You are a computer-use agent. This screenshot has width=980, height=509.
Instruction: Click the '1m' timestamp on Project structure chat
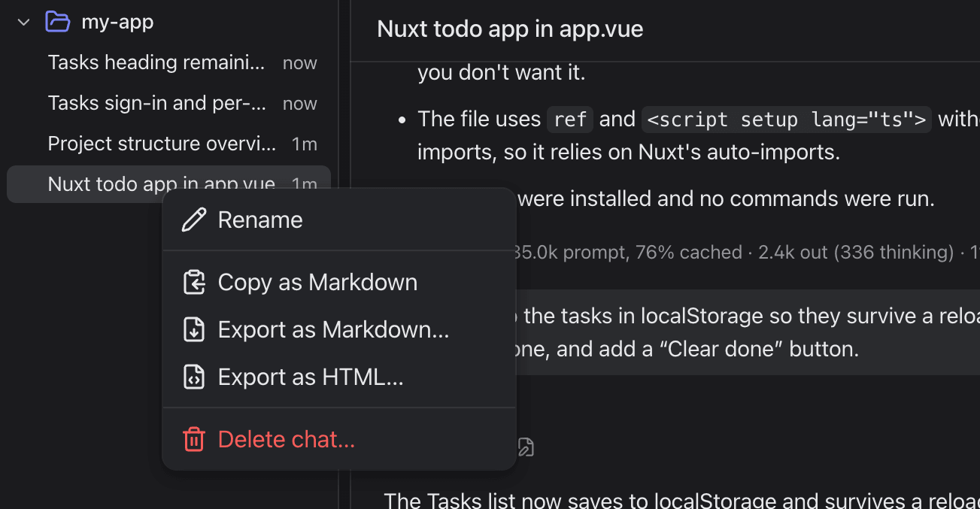point(305,144)
